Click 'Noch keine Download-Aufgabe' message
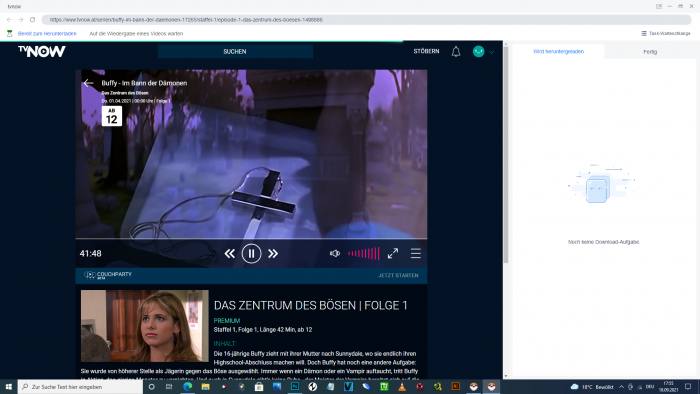Viewport: 700px width, 394px height. coord(604,242)
